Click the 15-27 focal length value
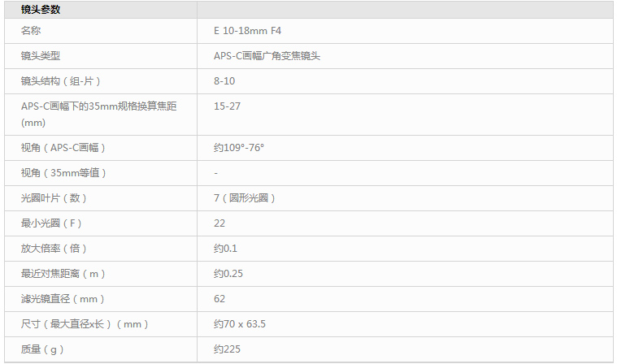The width and height of the screenshot is (617, 364). (x=227, y=106)
